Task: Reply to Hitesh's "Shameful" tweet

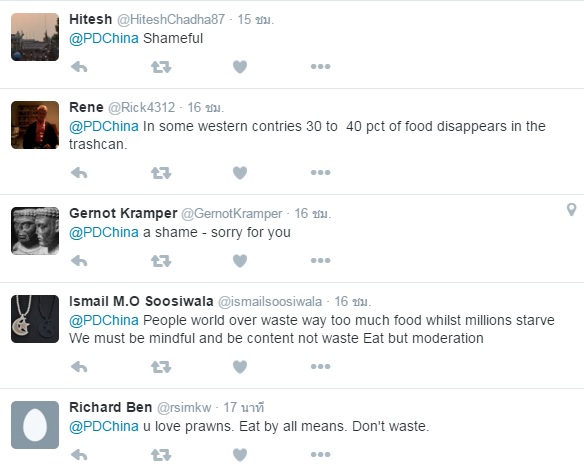Action: click(x=79, y=67)
